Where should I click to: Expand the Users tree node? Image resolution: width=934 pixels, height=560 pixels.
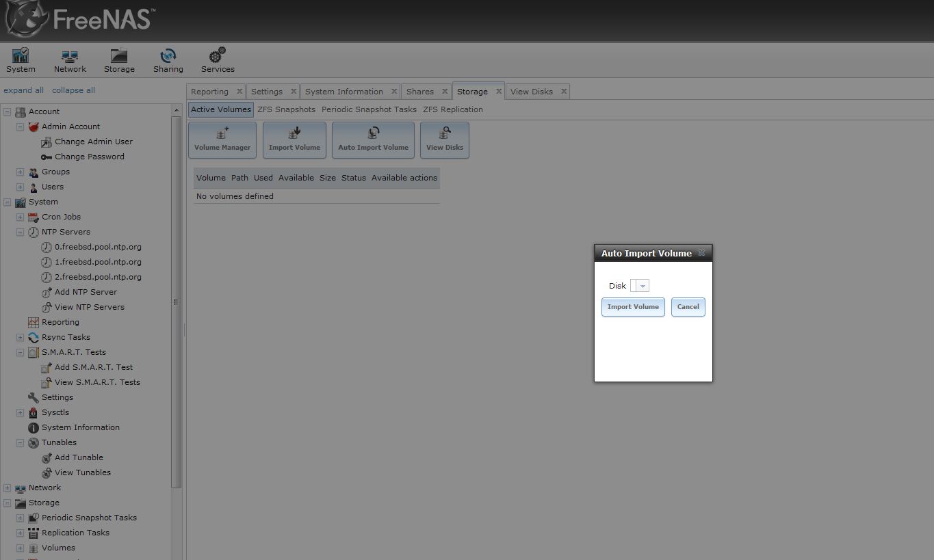[x=20, y=187]
